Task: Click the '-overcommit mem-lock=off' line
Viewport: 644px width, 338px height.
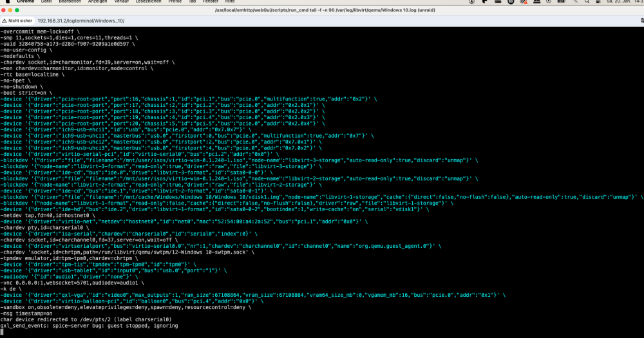Action: coord(40,32)
